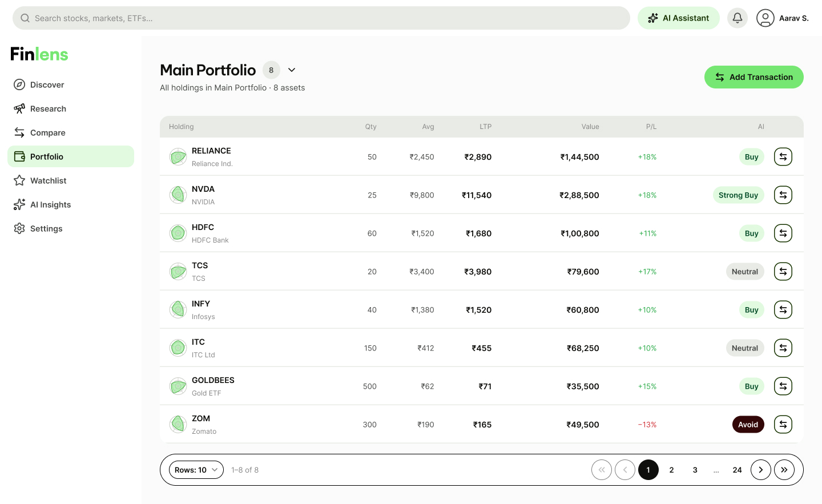Viewport: 822px width, 504px height.
Task: Open Settings in the sidebar
Action: [x=71, y=228]
